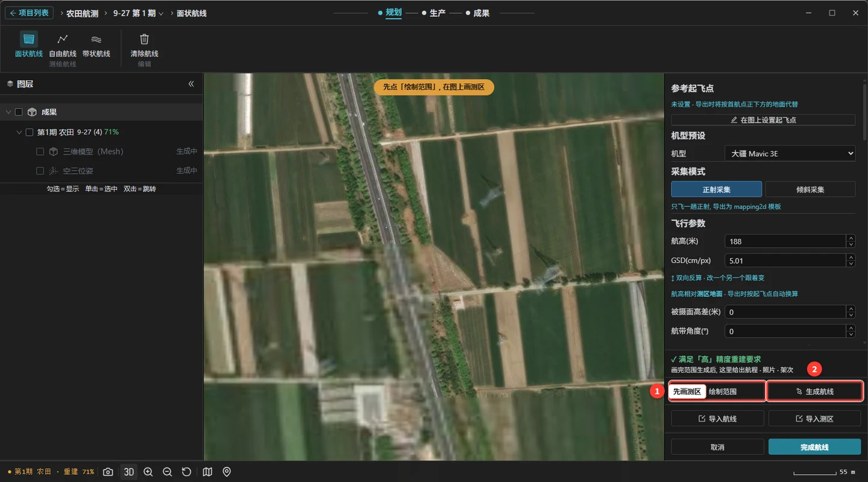
Task: Select the 面状航线 area route tool
Action: point(28,45)
